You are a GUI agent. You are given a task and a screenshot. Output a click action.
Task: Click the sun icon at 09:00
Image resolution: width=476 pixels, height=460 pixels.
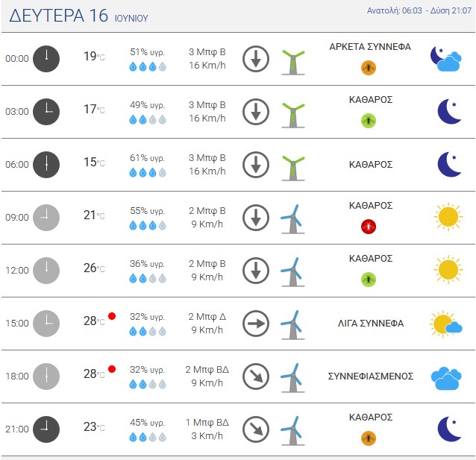pyautogui.click(x=448, y=217)
